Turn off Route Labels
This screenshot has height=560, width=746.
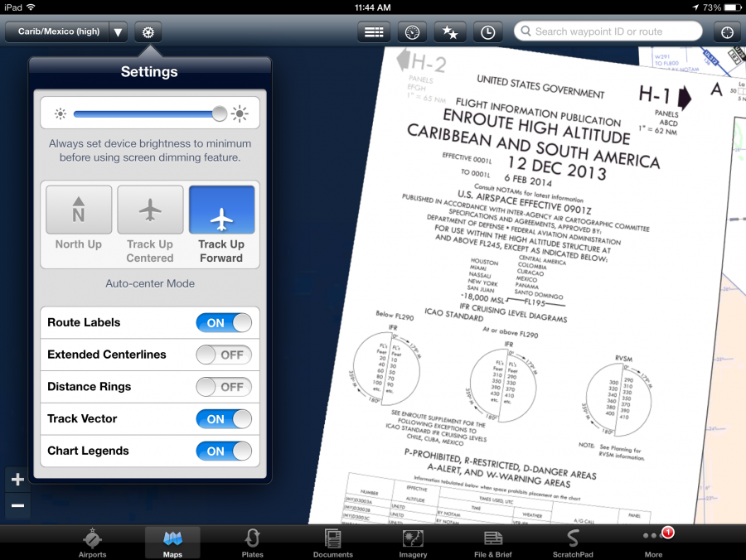point(224,322)
